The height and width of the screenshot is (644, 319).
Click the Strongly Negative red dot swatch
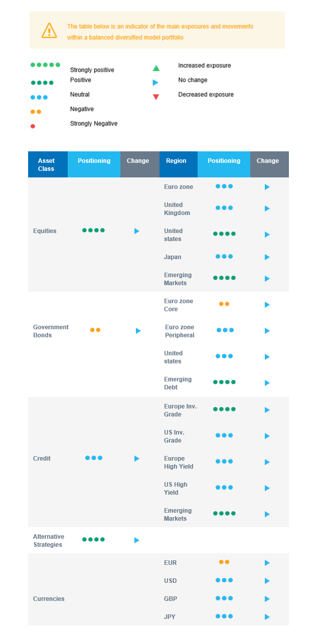pyautogui.click(x=33, y=126)
